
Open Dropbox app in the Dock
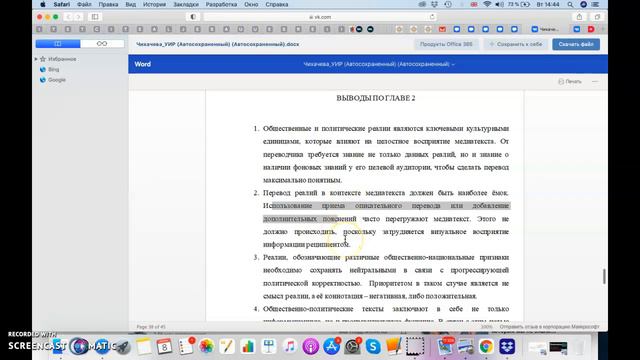point(507,347)
